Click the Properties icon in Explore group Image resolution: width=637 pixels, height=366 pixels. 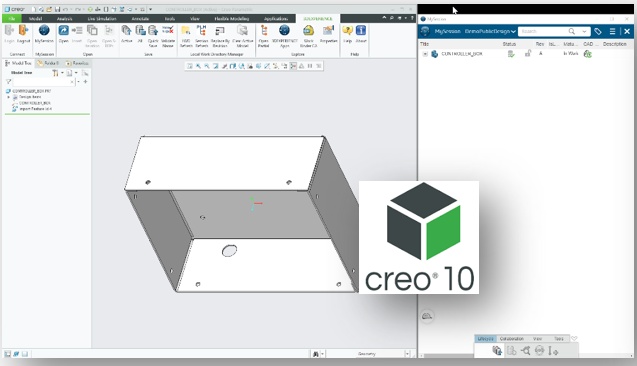[x=328, y=30]
